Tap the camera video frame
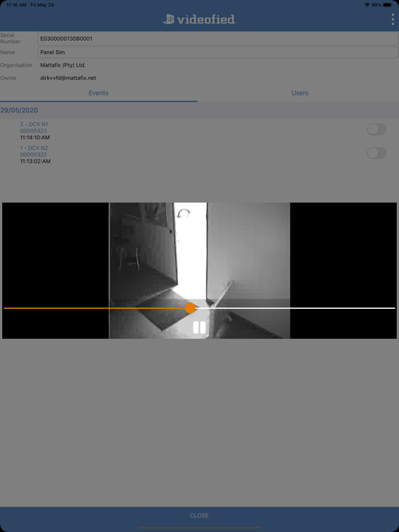Screen dimensions: 399x532 (x=199, y=270)
